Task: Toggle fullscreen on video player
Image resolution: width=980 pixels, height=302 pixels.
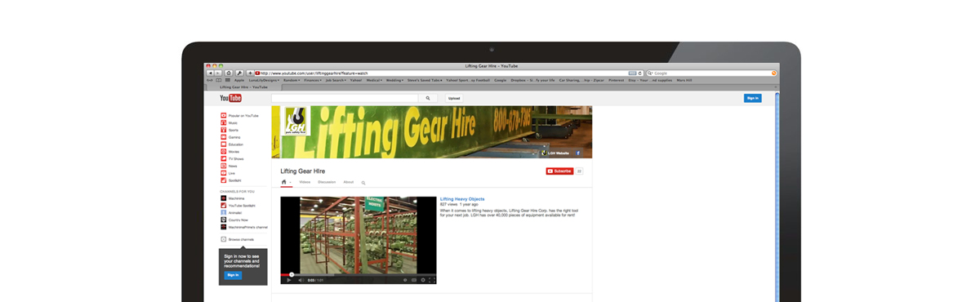Action: click(x=432, y=280)
